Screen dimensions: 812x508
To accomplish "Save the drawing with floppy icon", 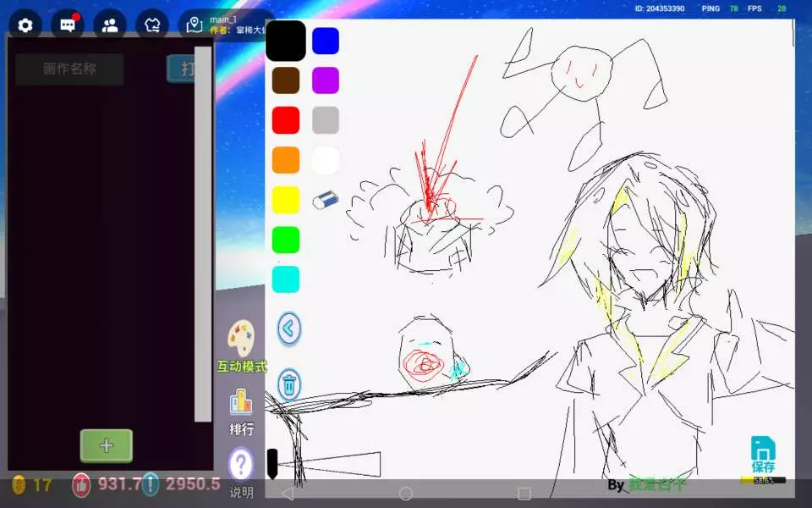I will tap(763, 448).
